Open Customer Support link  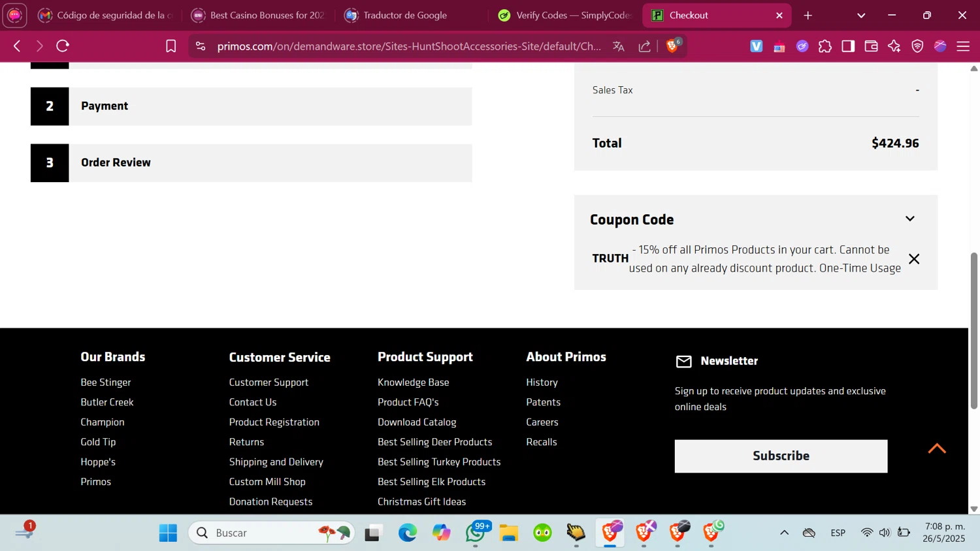(x=269, y=382)
